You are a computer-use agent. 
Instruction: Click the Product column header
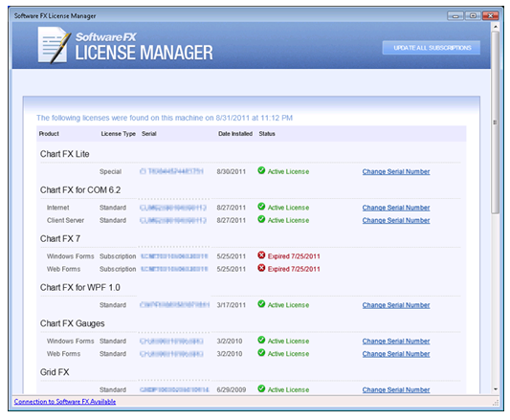tap(49, 134)
